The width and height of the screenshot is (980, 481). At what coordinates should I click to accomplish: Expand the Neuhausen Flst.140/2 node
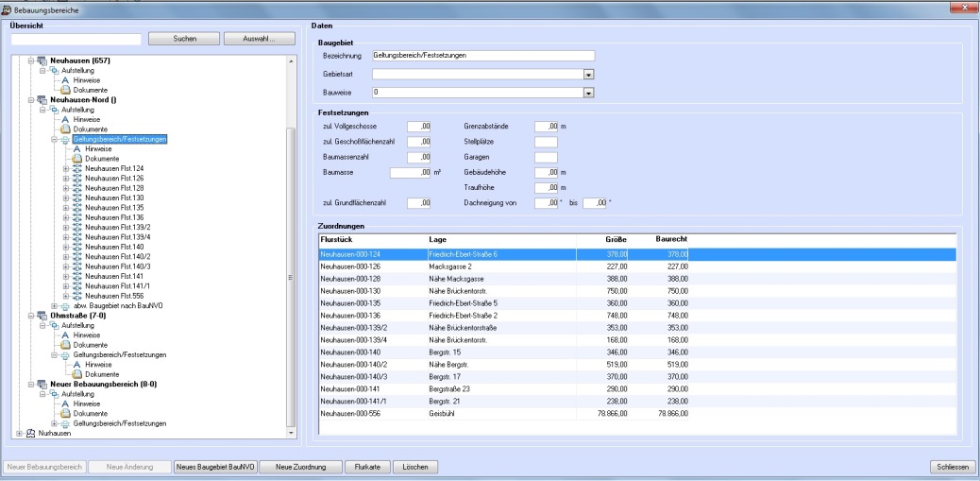pos(66,256)
